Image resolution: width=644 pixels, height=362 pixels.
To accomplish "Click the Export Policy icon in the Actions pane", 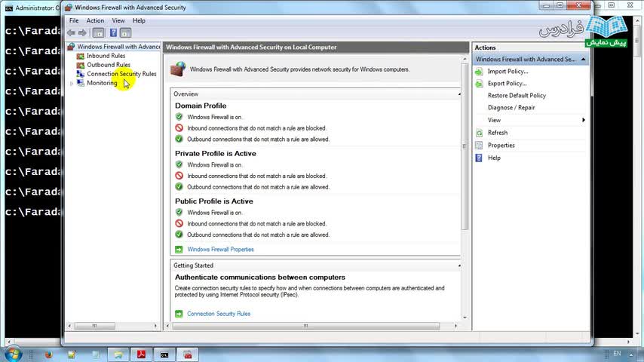I will point(479,84).
